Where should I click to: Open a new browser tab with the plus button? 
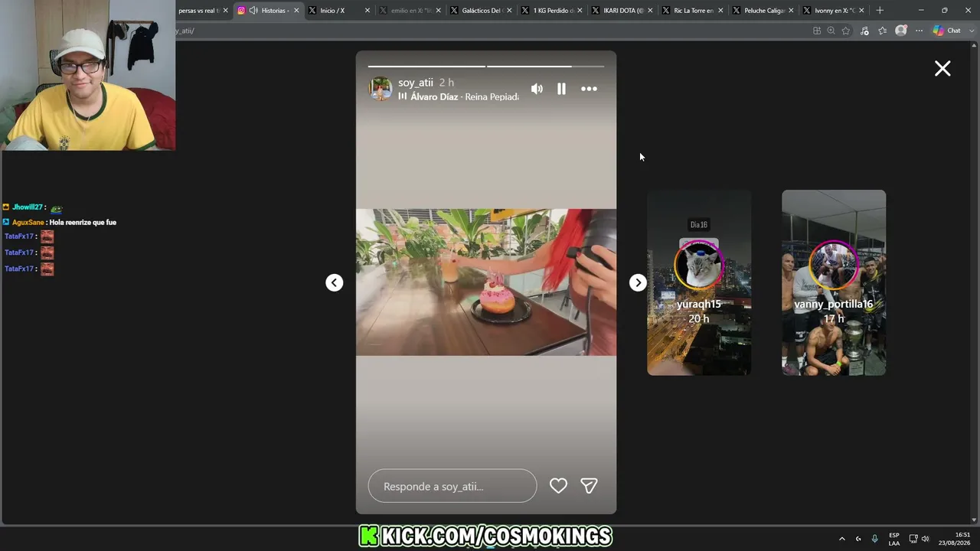[880, 11]
